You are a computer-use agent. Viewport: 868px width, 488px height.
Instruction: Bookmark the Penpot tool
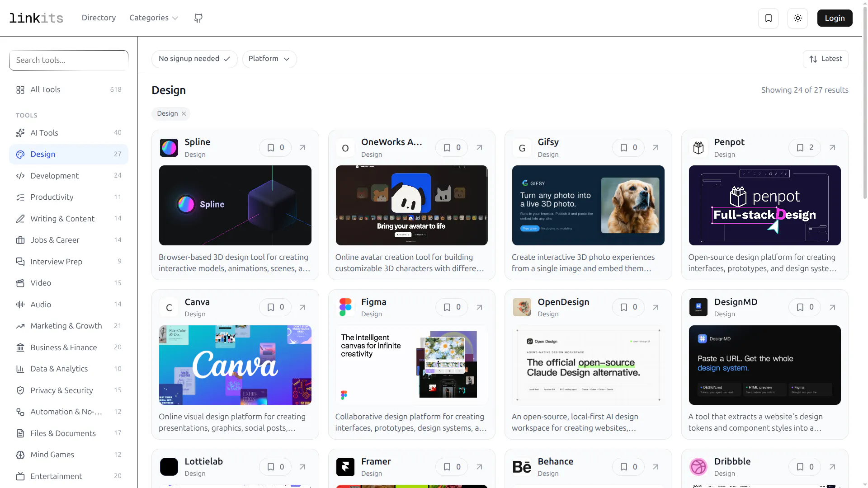[x=805, y=148]
